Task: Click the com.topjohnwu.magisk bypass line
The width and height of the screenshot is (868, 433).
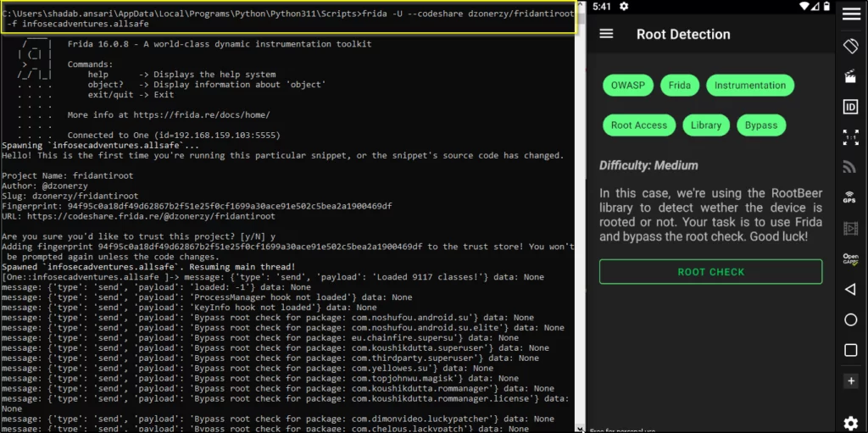Action: (x=260, y=378)
